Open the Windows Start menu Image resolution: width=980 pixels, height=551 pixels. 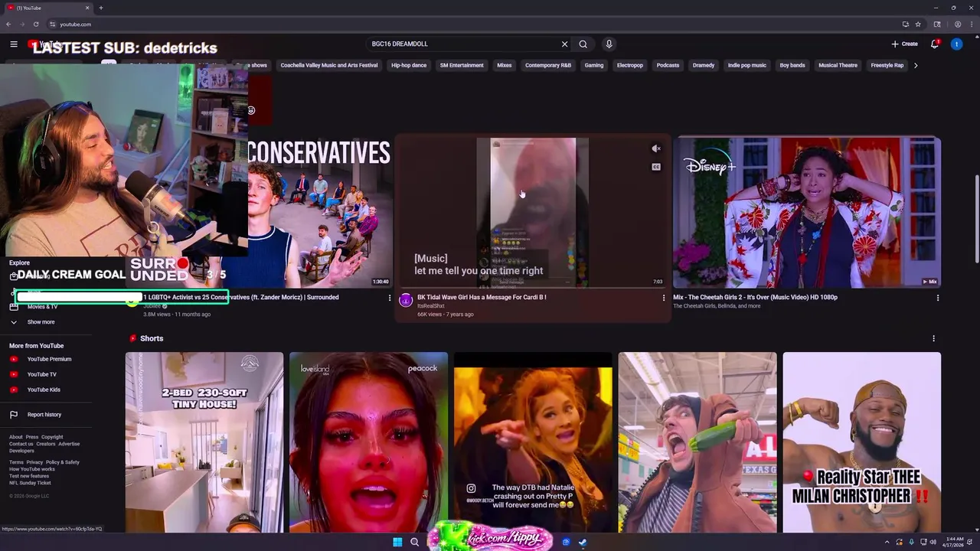397,542
